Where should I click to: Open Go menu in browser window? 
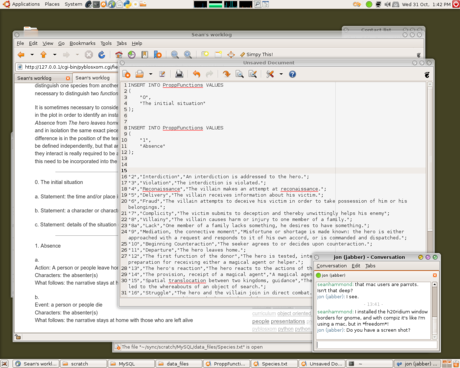point(61,43)
